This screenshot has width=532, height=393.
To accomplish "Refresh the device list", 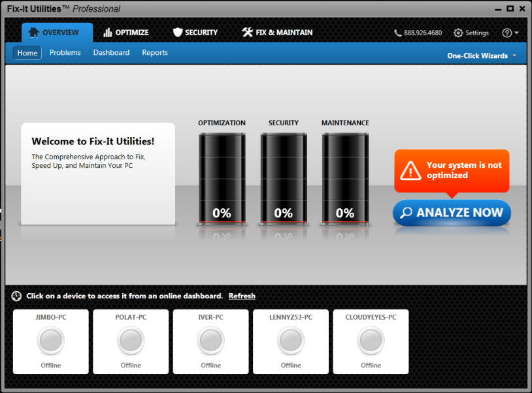I will (242, 296).
